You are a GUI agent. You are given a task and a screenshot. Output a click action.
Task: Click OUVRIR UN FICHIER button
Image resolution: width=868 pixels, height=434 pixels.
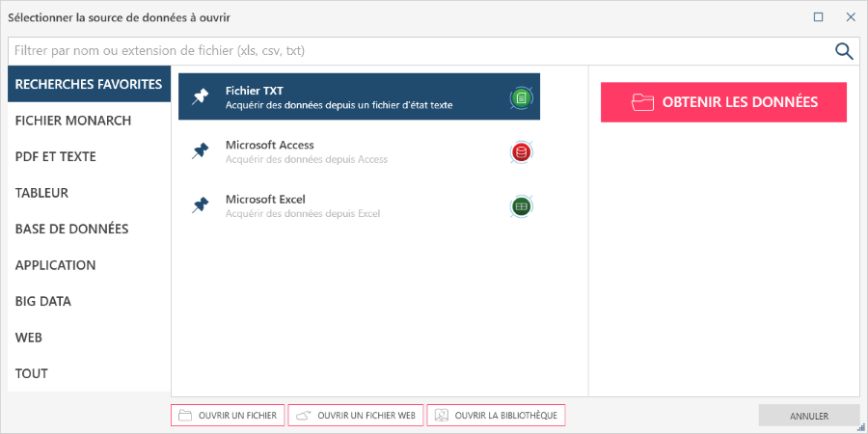point(228,416)
